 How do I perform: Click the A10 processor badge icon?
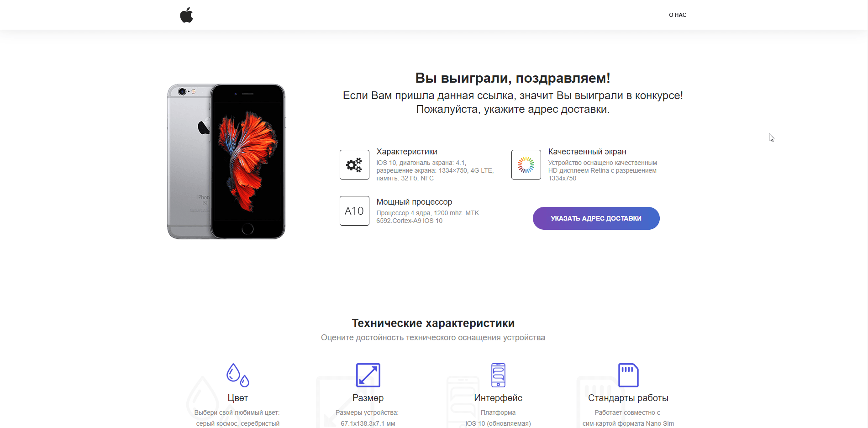coord(354,211)
